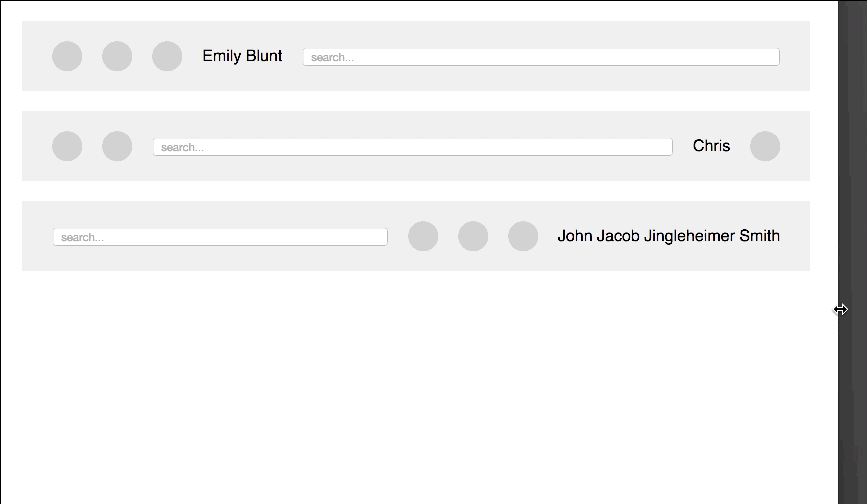Select the circle icon beside Chris's search field
The width and height of the screenshot is (867, 504).
click(117, 146)
